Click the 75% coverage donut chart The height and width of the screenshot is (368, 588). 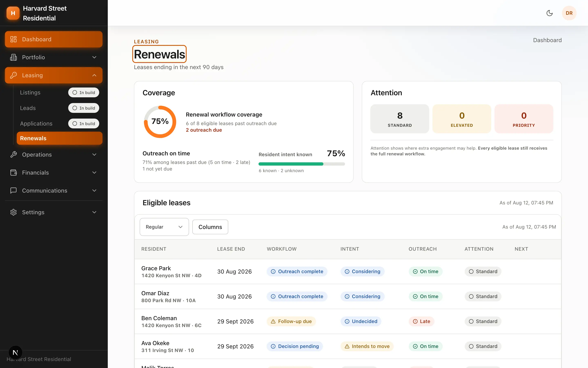160,121
